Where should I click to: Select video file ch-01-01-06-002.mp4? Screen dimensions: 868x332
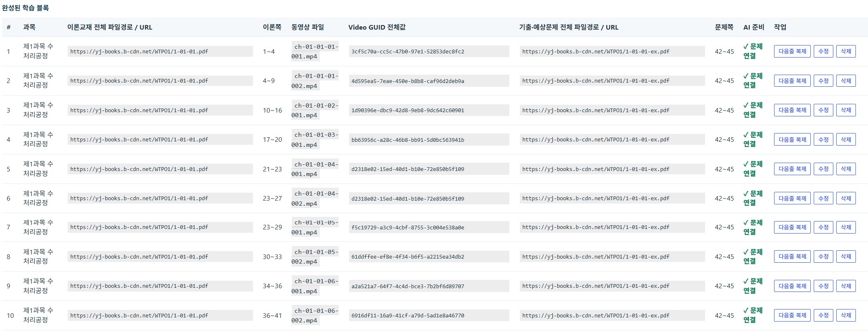pyautogui.click(x=315, y=315)
